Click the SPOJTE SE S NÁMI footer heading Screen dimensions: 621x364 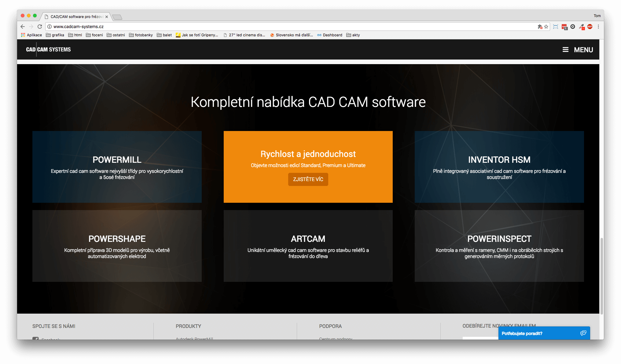pos(54,326)
